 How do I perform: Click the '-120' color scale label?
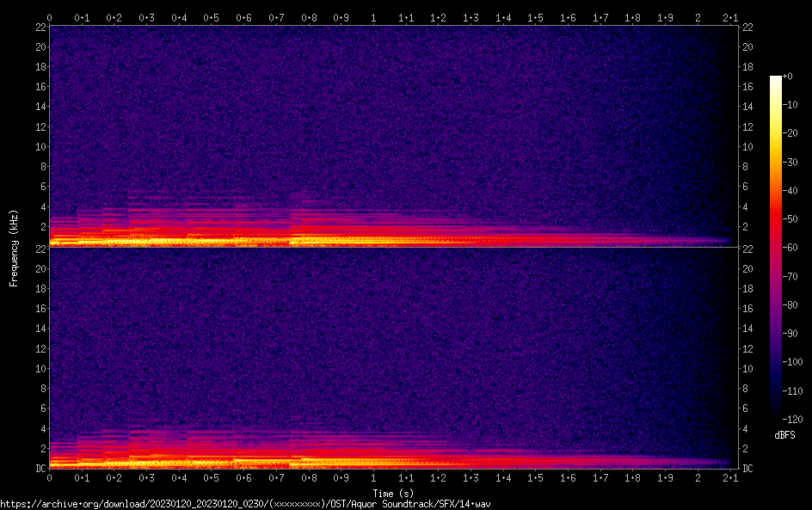pos(793,419)
